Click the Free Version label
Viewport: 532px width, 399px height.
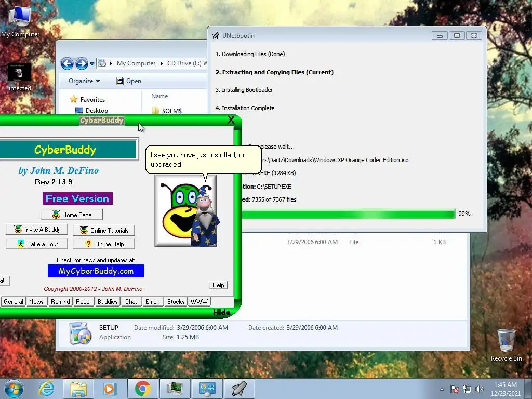pos(77,198)
